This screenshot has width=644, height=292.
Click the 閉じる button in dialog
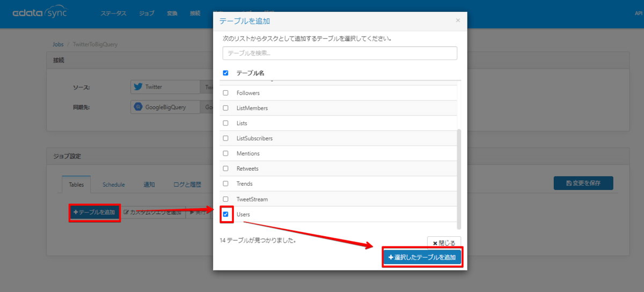pyautogui.click(x=444, y=243)
